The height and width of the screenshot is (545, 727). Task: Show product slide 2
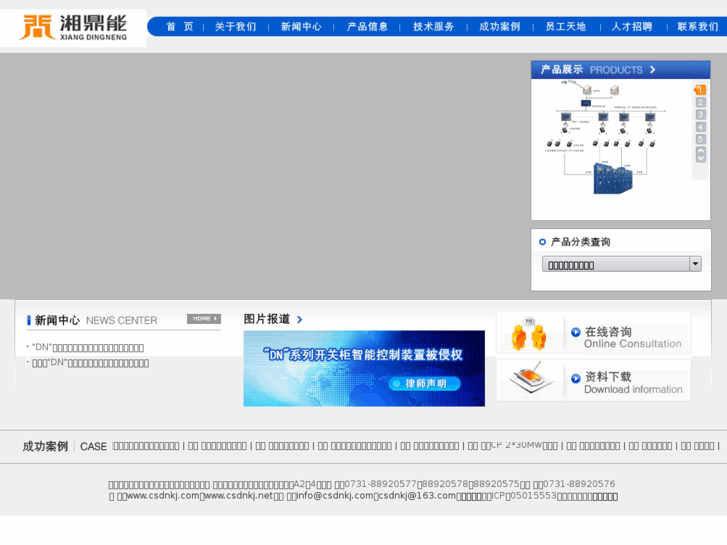[x=701, y=103]
